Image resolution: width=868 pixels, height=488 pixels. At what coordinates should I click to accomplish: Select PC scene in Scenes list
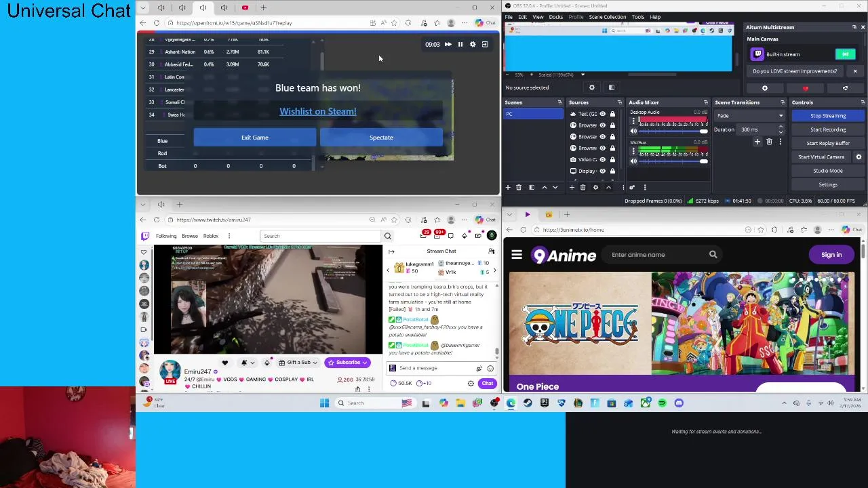[x=534, y=114]
